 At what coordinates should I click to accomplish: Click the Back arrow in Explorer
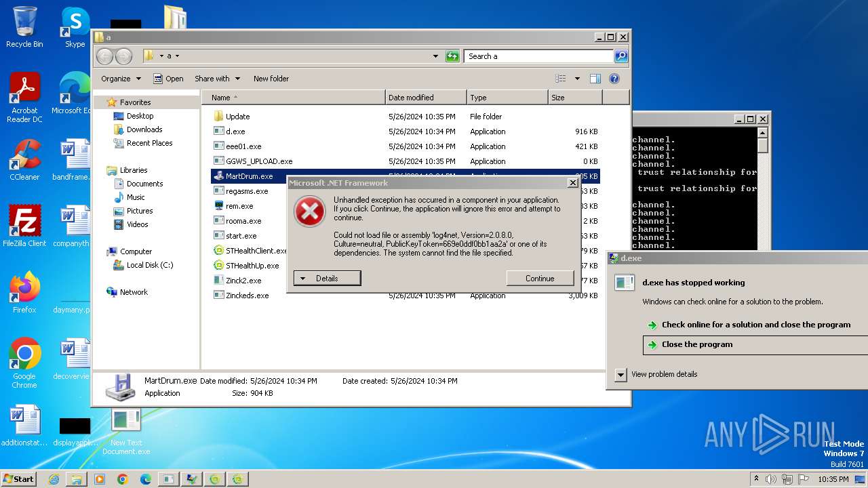pos(104,56)
